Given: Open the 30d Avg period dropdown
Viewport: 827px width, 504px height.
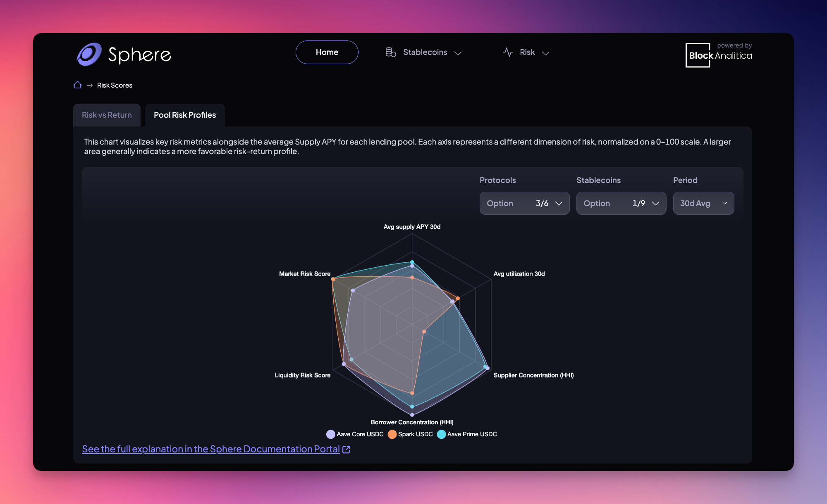Looking at the screenshot, I should 703,203.
